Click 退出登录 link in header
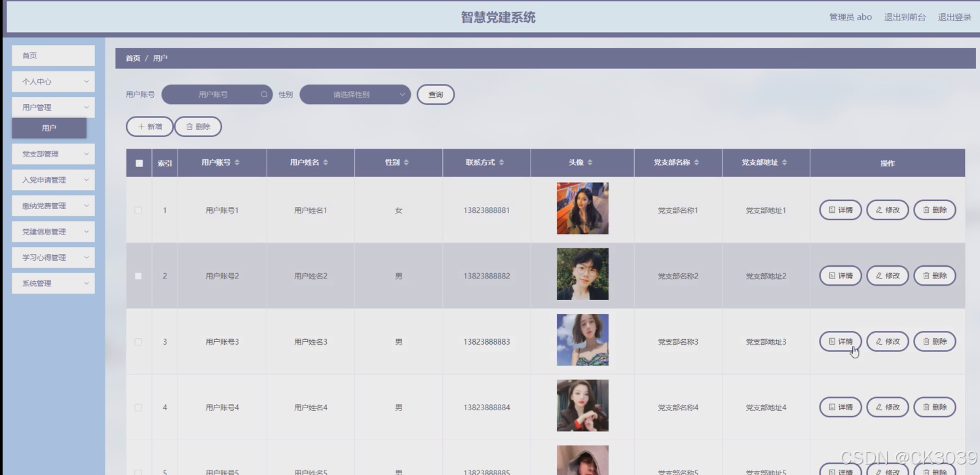Viewport: 980px width, 475px height. [954, 17]
